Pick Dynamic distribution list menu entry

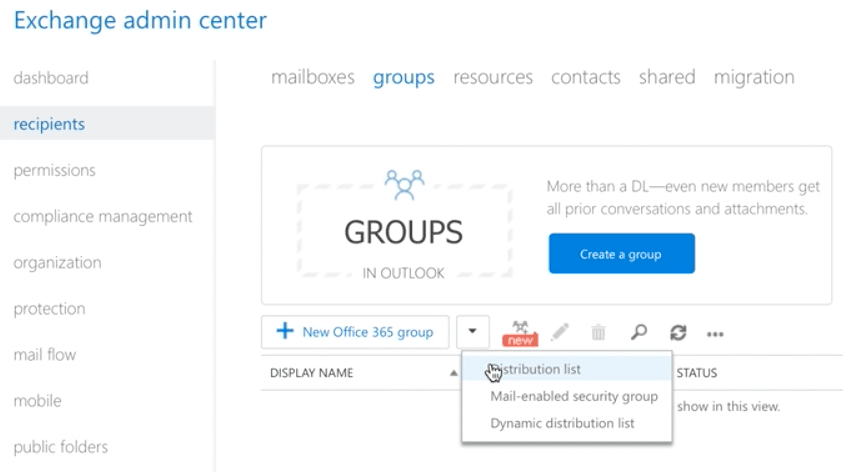coord(562,423)
